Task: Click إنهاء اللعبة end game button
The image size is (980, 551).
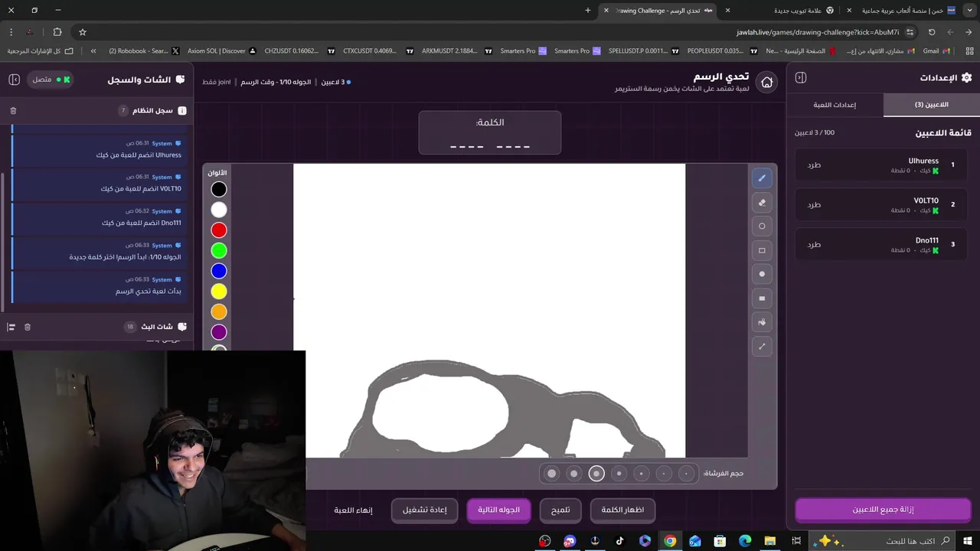Action: [x=353, y=510]
